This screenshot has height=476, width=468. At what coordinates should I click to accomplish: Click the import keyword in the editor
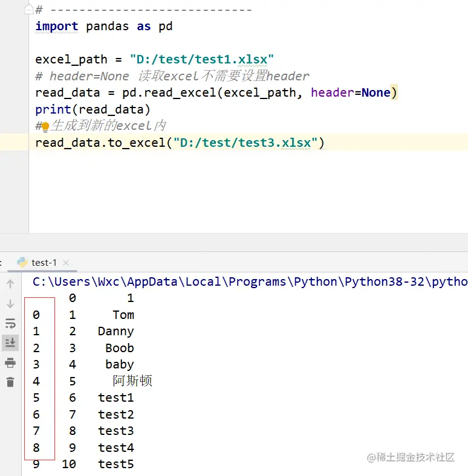pyautogui.click(x=57, y=27)
